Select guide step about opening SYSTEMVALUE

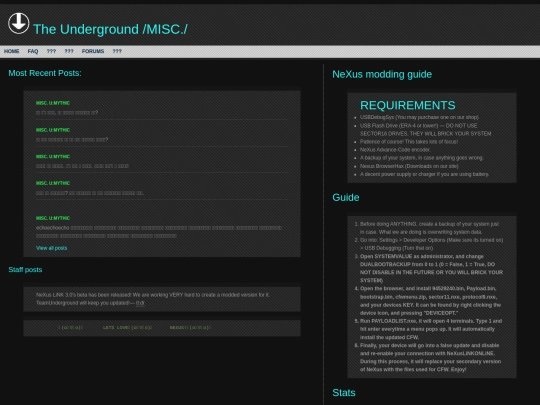pos(431,268)
